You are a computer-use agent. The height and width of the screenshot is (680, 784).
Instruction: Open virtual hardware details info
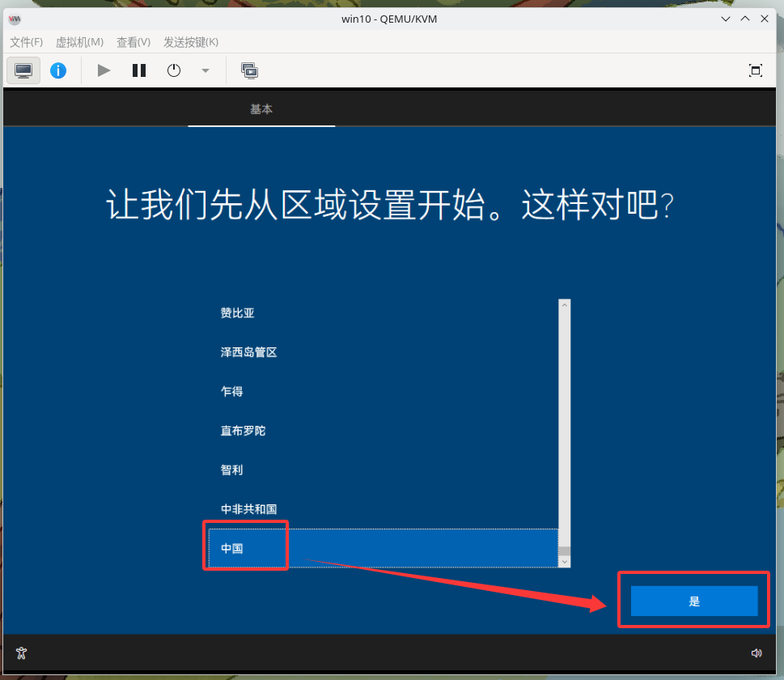[58, 70]
